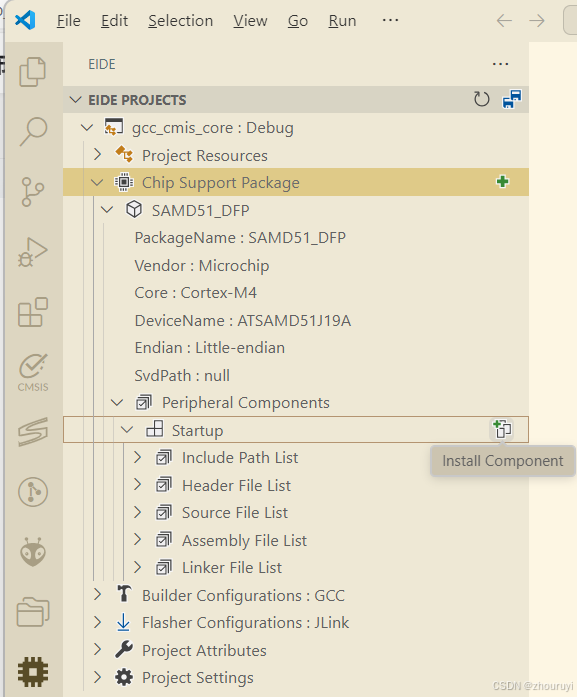Open the menu bar overflow ellipsis
This screenshot has height=697, width=577.
click(x=390, y=20)
